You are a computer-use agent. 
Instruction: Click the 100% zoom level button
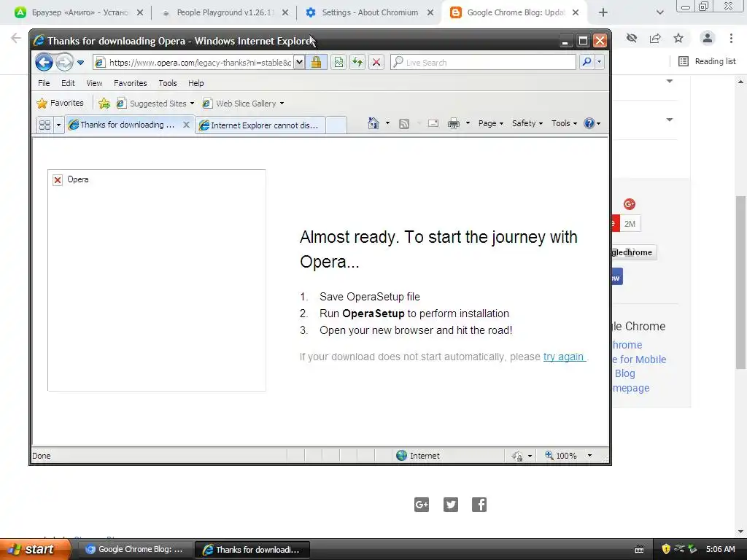tap(561, 456)
